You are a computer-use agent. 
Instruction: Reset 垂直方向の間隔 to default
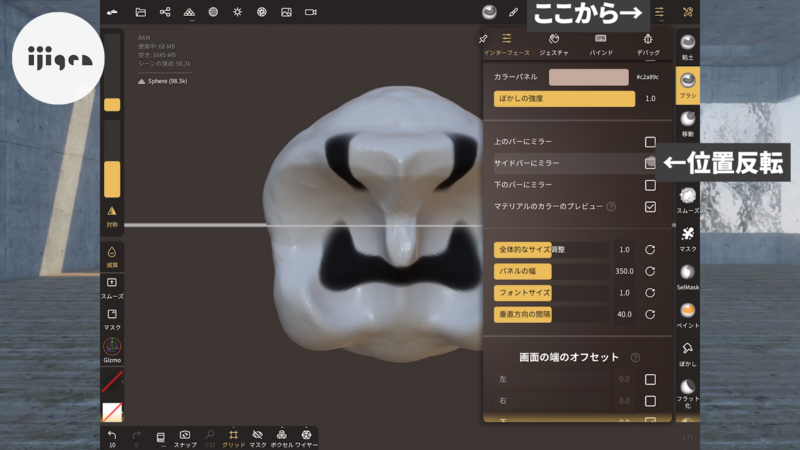pos(650,314)
